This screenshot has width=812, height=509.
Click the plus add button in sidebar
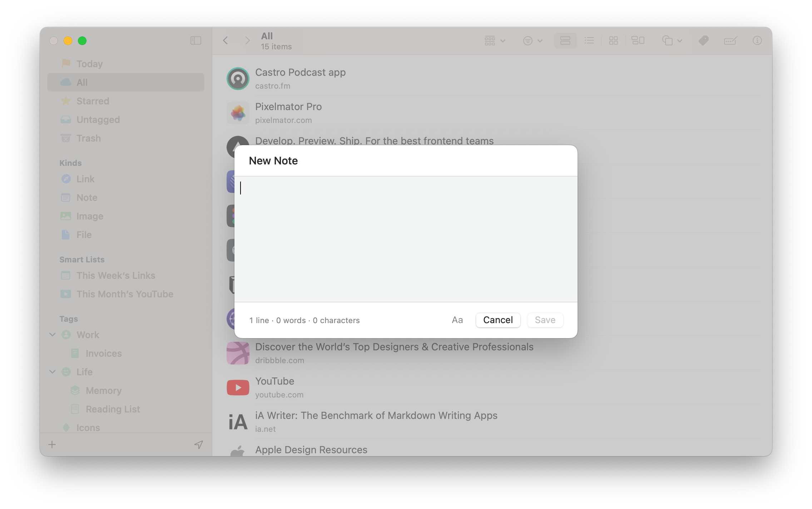tap(52, 445)
